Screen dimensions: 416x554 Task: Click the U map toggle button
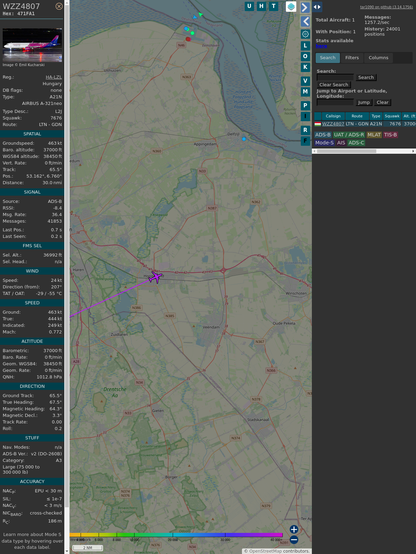click(x=249, y=6)
